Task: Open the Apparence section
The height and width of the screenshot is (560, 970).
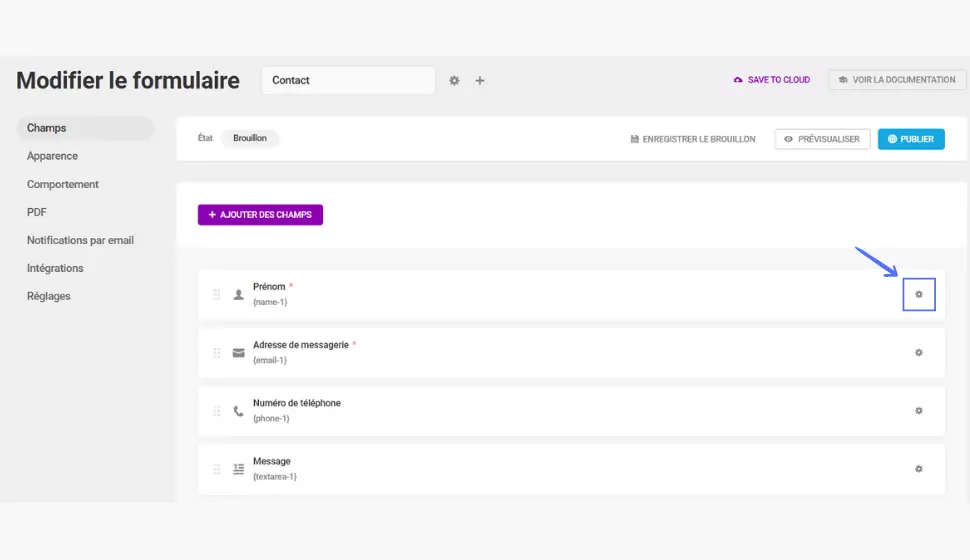Action: tap(52, 156)
